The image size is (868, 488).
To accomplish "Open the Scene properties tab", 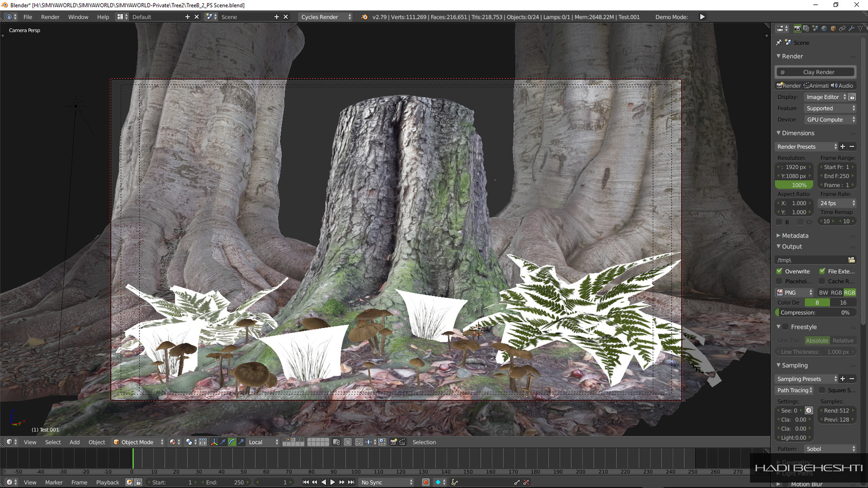I will pos(815,28).
